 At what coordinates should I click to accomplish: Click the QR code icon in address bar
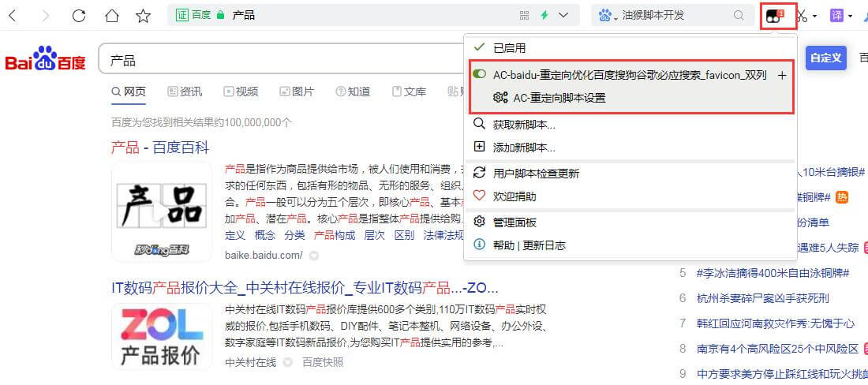[524, 16]
